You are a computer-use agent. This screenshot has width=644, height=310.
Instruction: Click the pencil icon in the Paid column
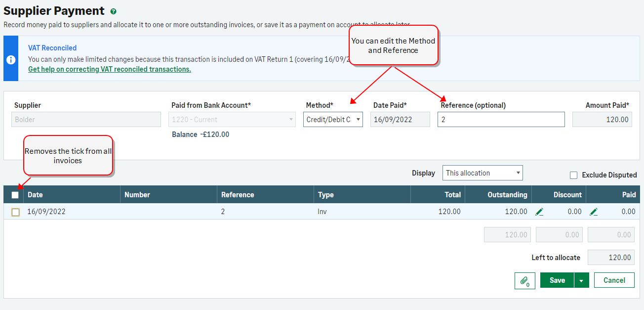tap(594, 212)
